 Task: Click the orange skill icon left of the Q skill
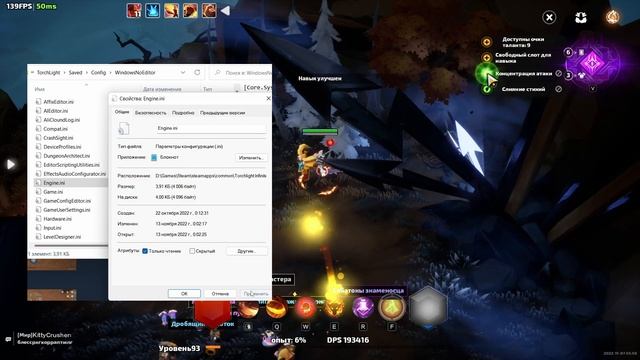click(x=248, y=309)
